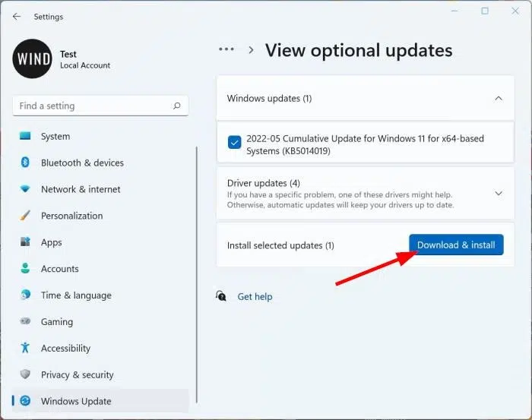
Task: Collapse the Windows updates (1) section
Action: 499,99
